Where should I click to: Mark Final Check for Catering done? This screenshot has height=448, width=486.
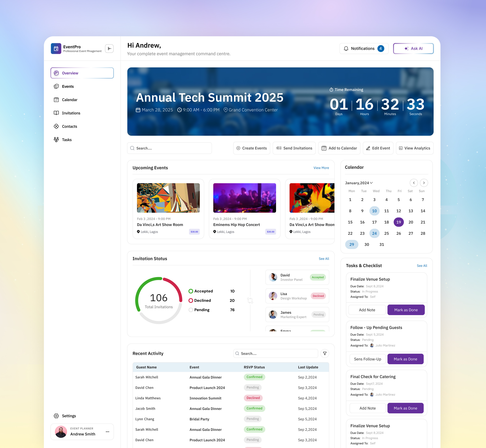[406, 408]
